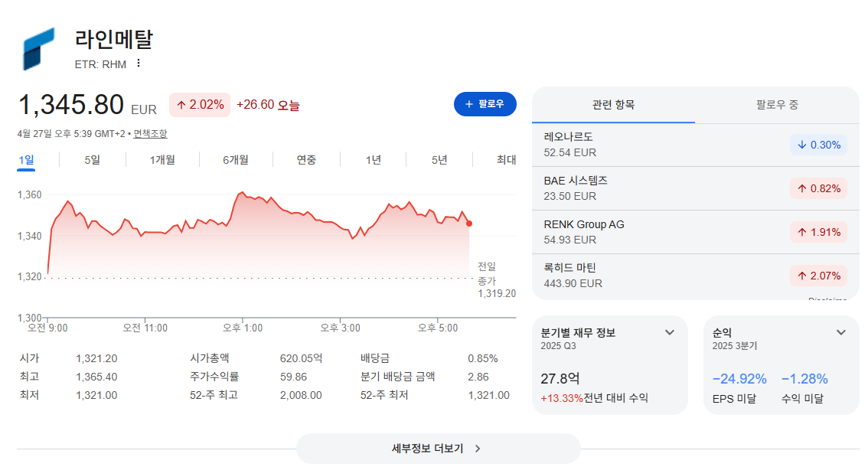Expand the 분기별 재무 정보 card chevron
The width and height of the screenshot is (868, 467).
click(670, 332)
